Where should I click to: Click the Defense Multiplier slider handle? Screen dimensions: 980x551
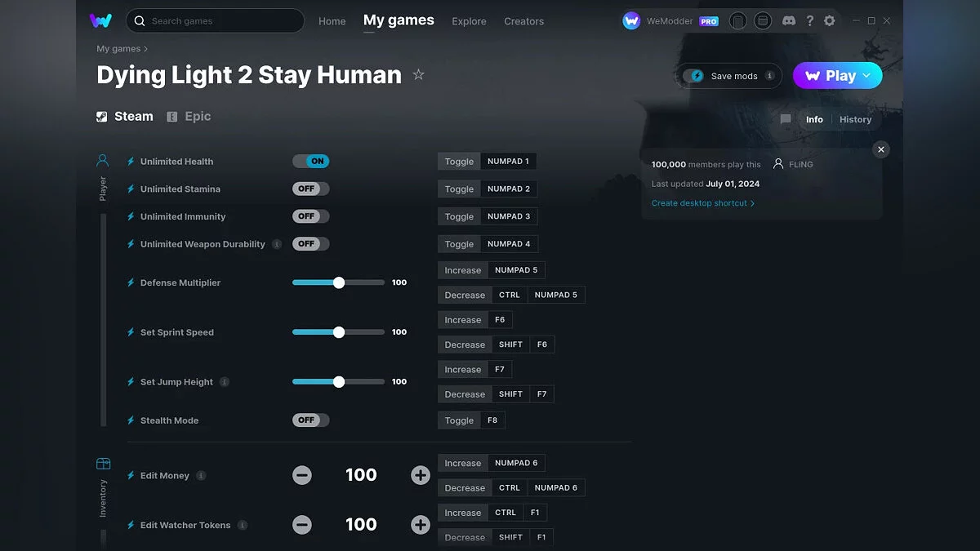[x=339, y=282]
